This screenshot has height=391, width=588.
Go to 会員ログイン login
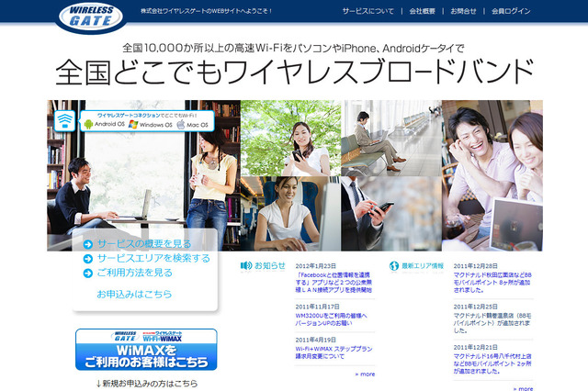511,11
